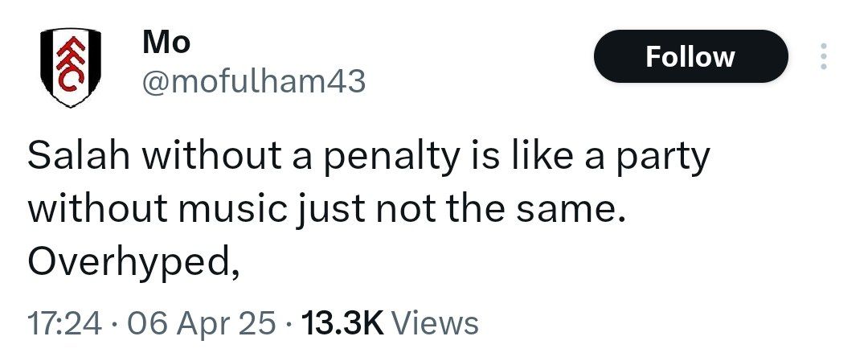Screen dimensions: 868x361
Task: Click the 17:24 timestamp of the tweet
Action: coord(65,322)
